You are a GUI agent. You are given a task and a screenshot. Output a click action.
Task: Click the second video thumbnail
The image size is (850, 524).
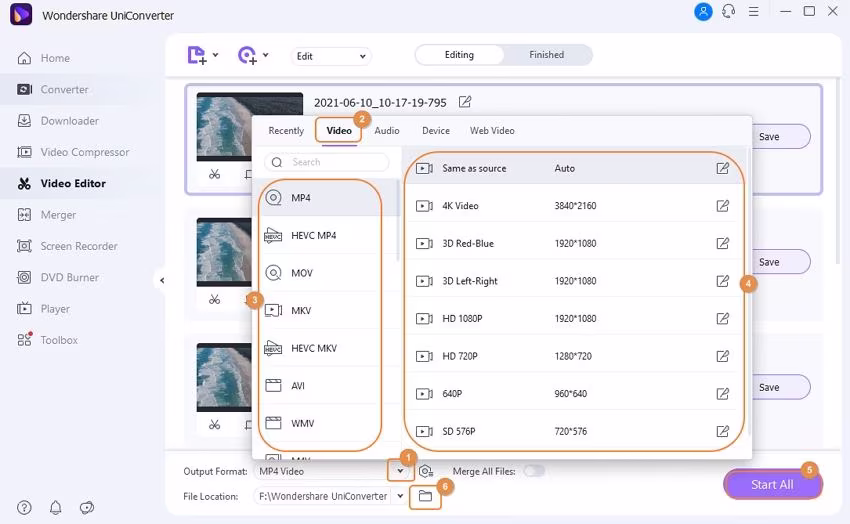pos(224,252)
